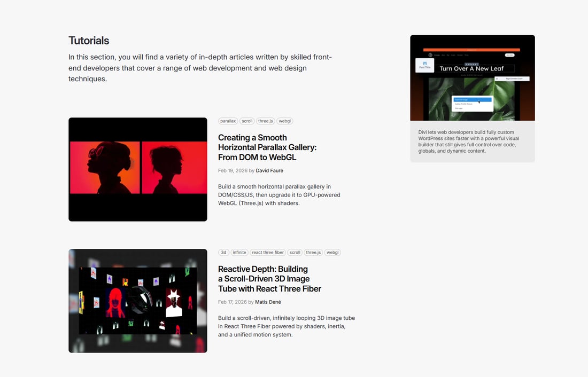588x377 pixels.
Task: Click the Reactive Depth article excerpt text
Action: (x=286, y=326)
